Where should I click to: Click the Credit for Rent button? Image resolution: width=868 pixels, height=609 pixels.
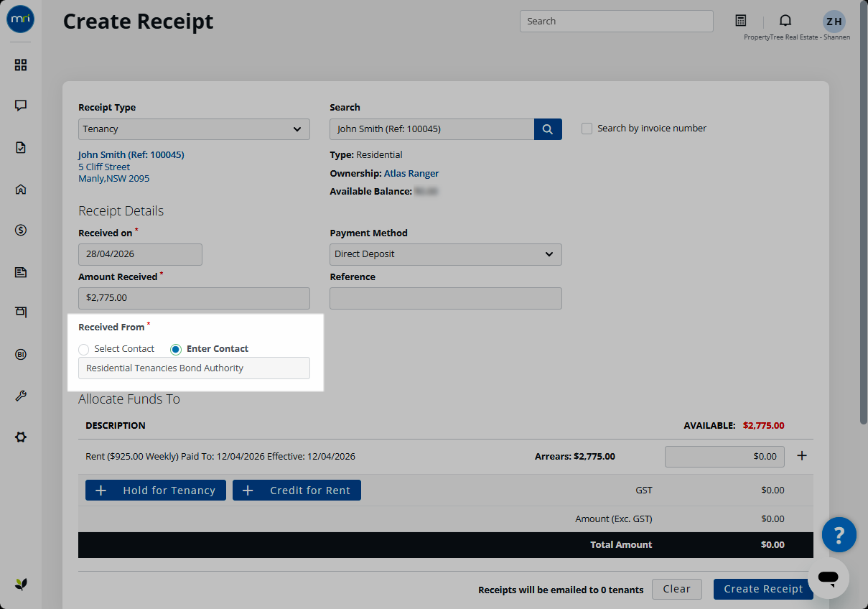pos(297,491)
